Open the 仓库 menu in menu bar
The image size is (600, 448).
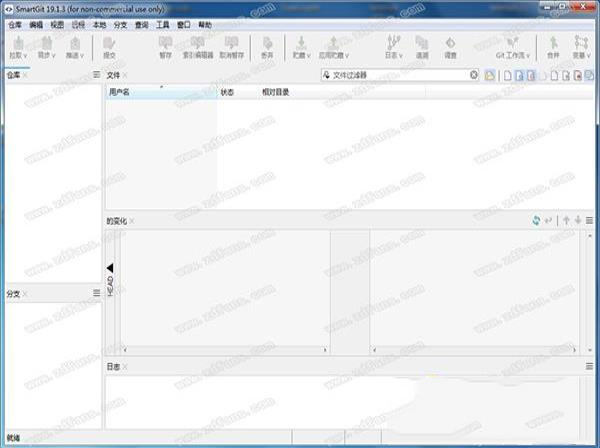(x=14, y=22)
